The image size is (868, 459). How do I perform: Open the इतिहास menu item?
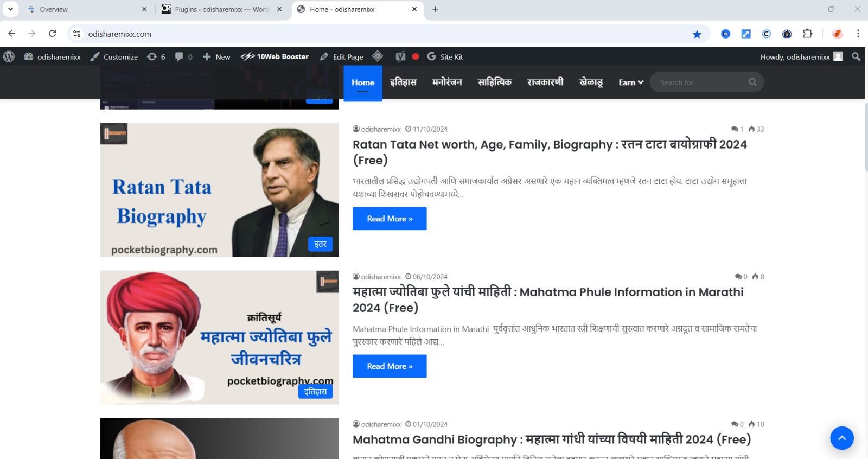pyautogui.click(x=403, y=82)
